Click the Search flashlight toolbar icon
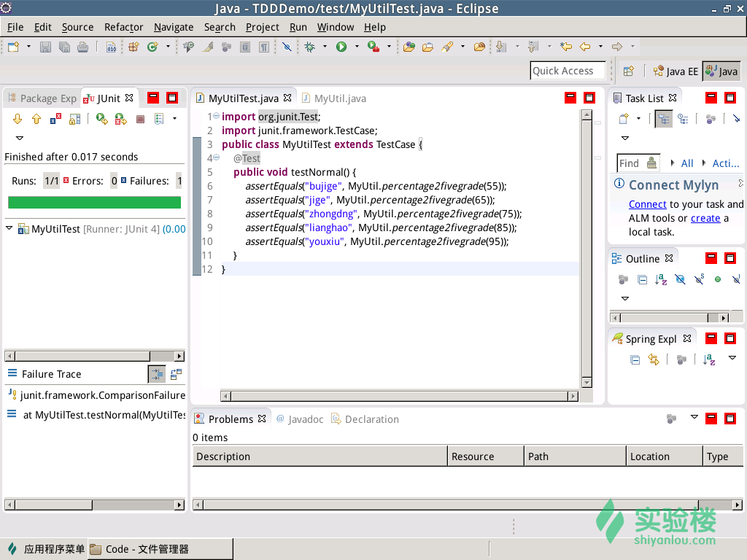The width and height of the screenshot is (747, 560). click(x=447, y=47)
